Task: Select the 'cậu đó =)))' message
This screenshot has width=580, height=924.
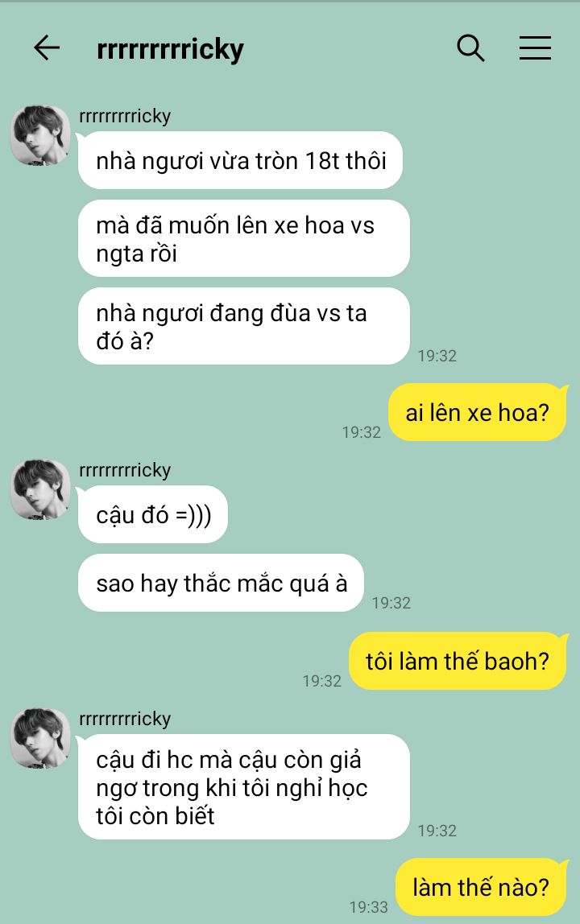Action: 153,514
